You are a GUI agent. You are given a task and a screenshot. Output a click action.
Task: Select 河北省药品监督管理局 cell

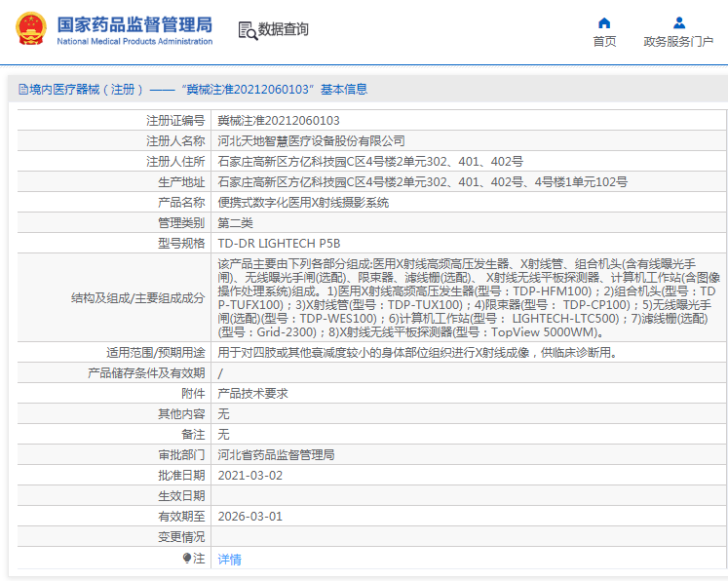(276, 455)
